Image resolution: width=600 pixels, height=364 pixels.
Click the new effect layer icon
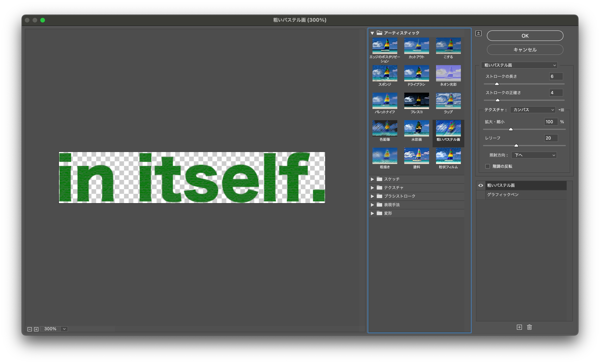[519, 327]
